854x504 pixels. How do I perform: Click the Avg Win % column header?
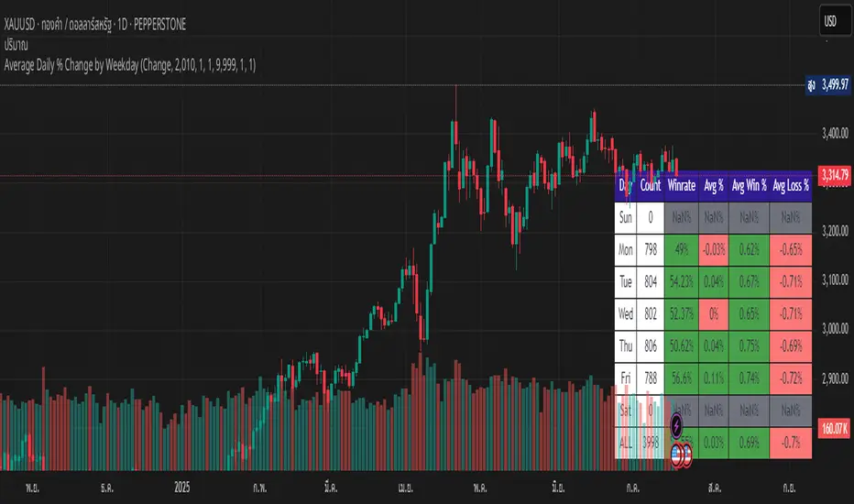[748, 186]
